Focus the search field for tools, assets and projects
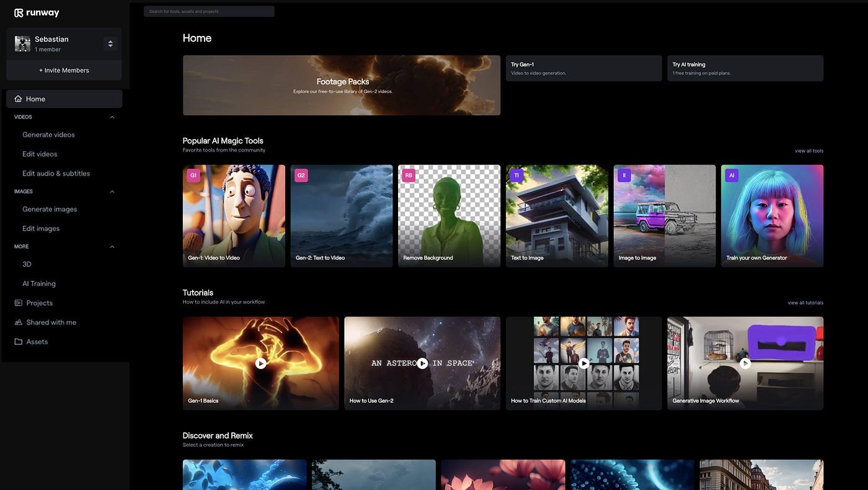 (209, 11)
